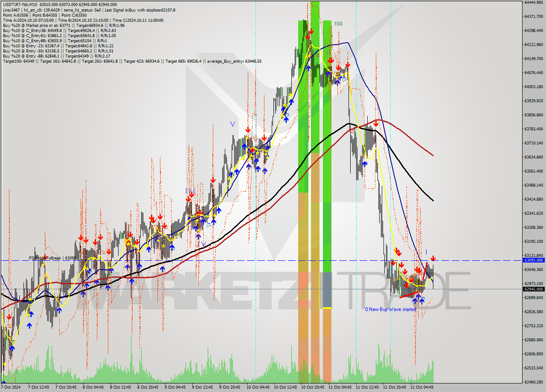Click the '10 Oct 20:45' time axis label

click(x=312, y=387)
